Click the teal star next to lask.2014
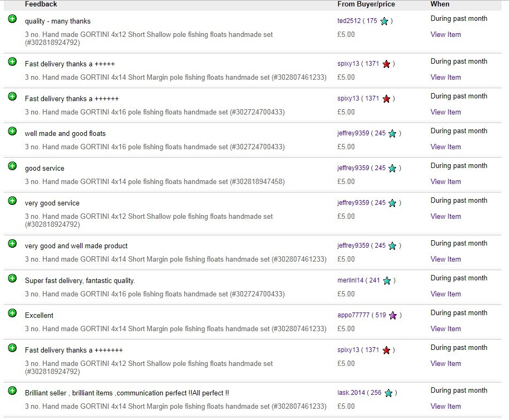 click(388, 393)
